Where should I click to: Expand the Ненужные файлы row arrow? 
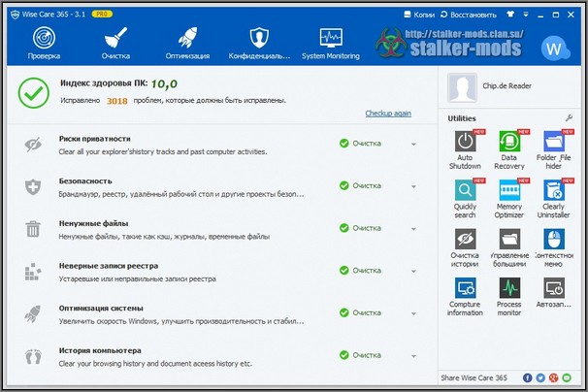tap(413, 229)
